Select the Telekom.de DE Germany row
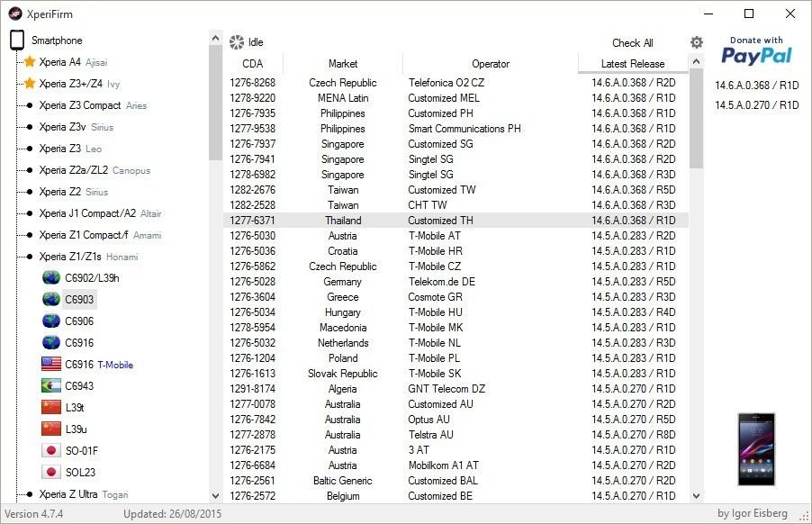Viewport: 812px width, 524px height. point(456,282)
